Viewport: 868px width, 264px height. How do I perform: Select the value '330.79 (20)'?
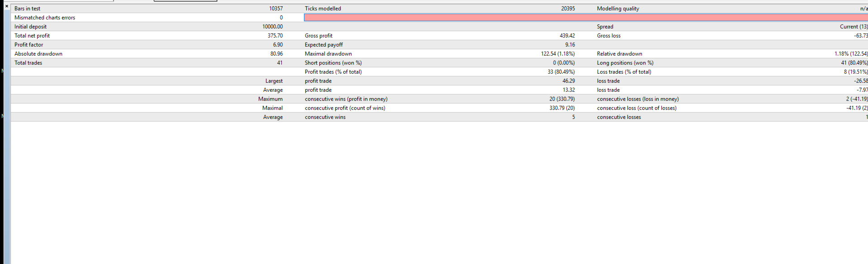562,108
